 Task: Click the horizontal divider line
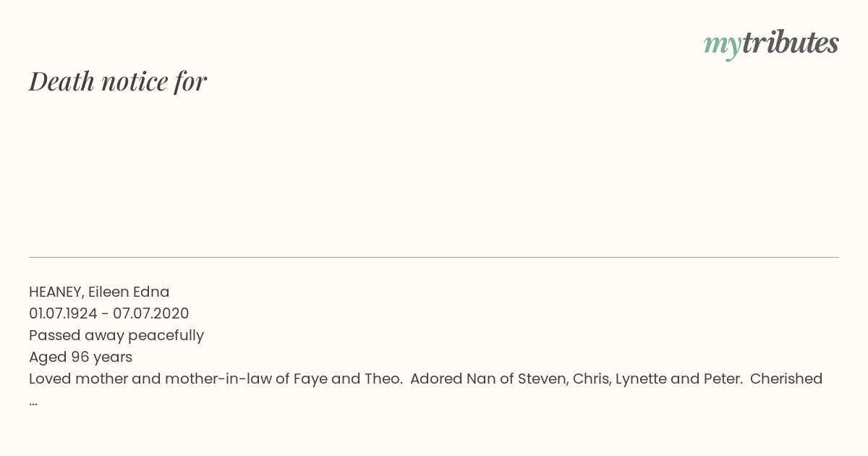click(434, 257)
